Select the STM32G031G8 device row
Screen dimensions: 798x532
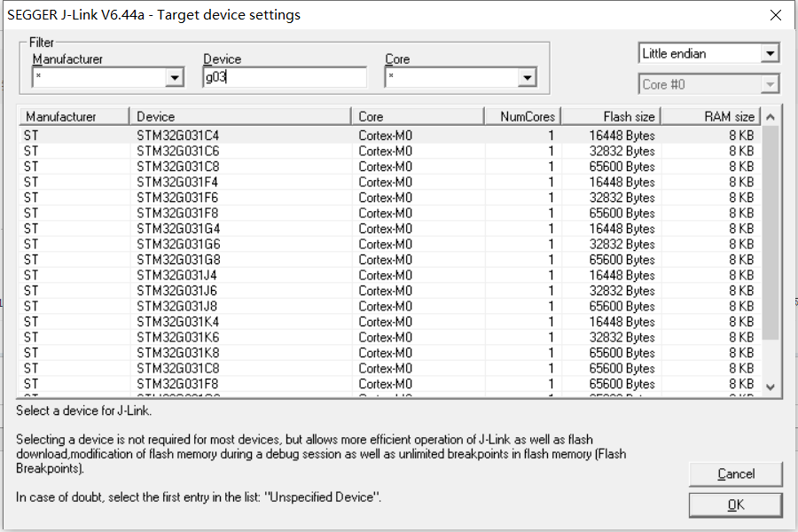(x=389, y=260)
